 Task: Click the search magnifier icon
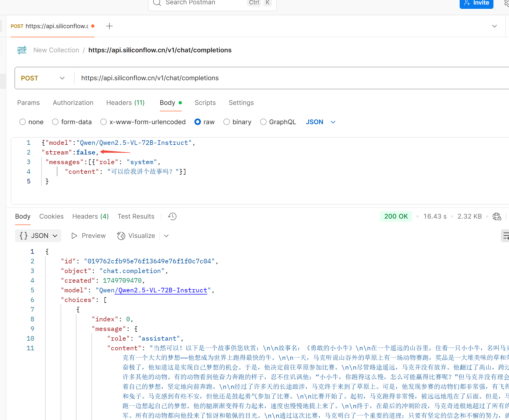[157, 3]
